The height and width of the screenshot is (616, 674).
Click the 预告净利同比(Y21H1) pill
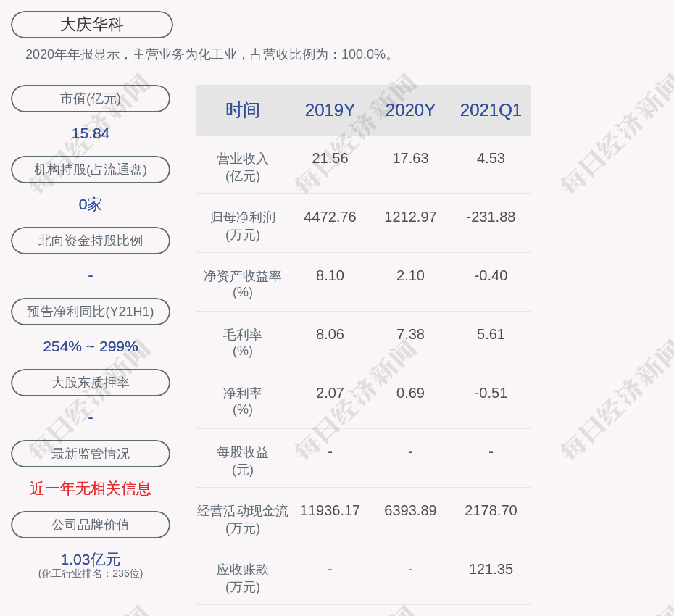[91, 312]
